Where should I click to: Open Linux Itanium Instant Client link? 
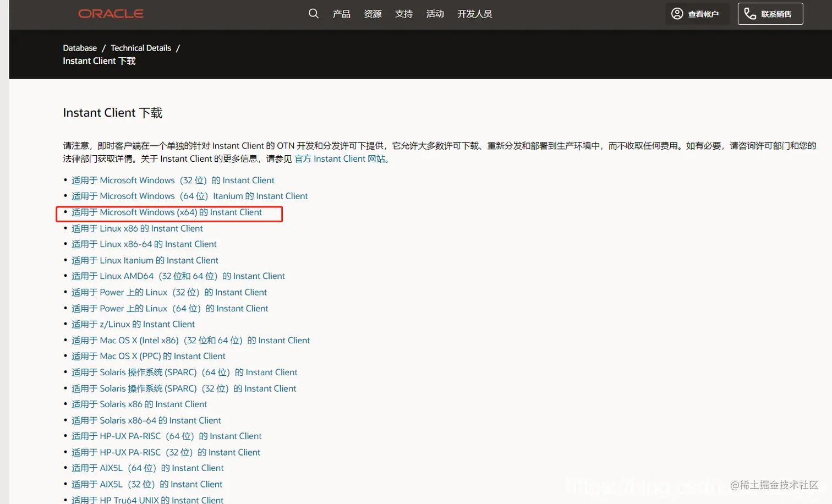click(145, 260)
